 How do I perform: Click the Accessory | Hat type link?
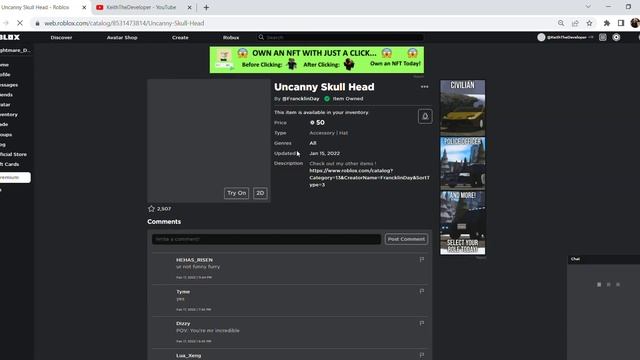click(x=329, y=133)
